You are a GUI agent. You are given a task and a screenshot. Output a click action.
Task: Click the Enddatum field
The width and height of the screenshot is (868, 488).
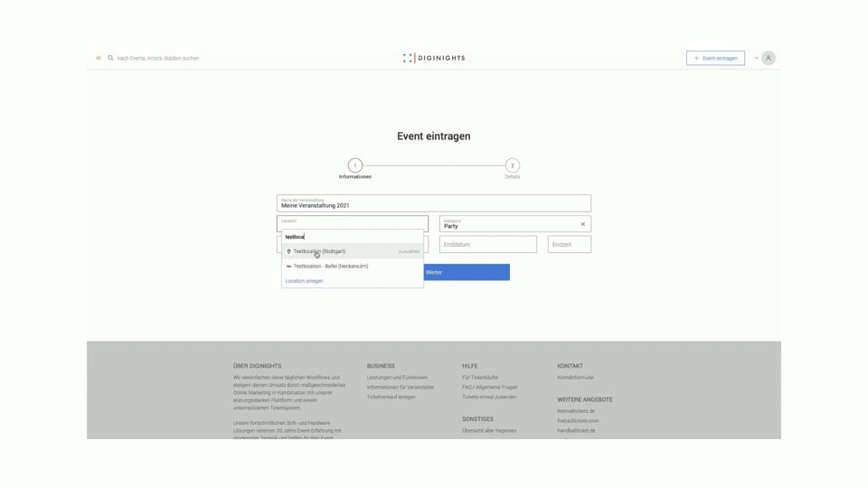point(487,245)
